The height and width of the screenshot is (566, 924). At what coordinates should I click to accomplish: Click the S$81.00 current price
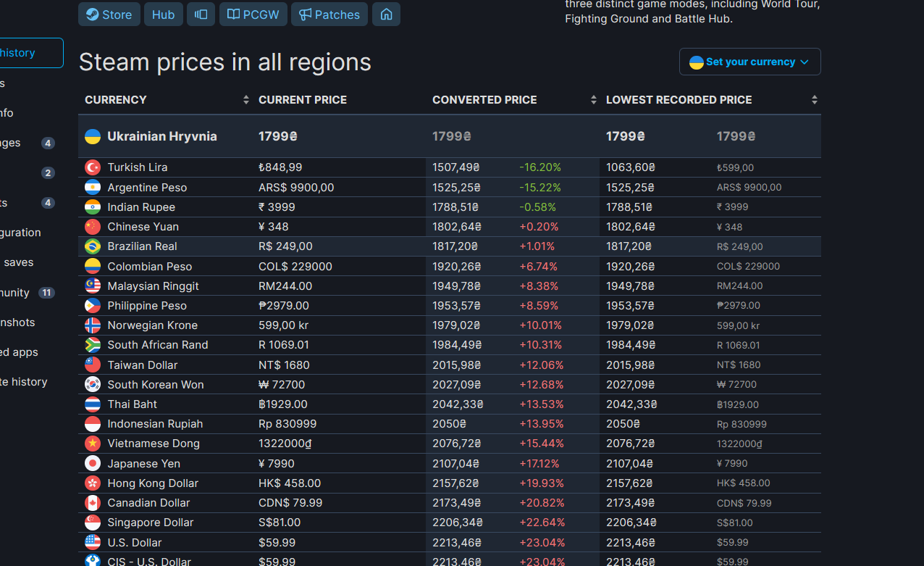tap(280, 522)
